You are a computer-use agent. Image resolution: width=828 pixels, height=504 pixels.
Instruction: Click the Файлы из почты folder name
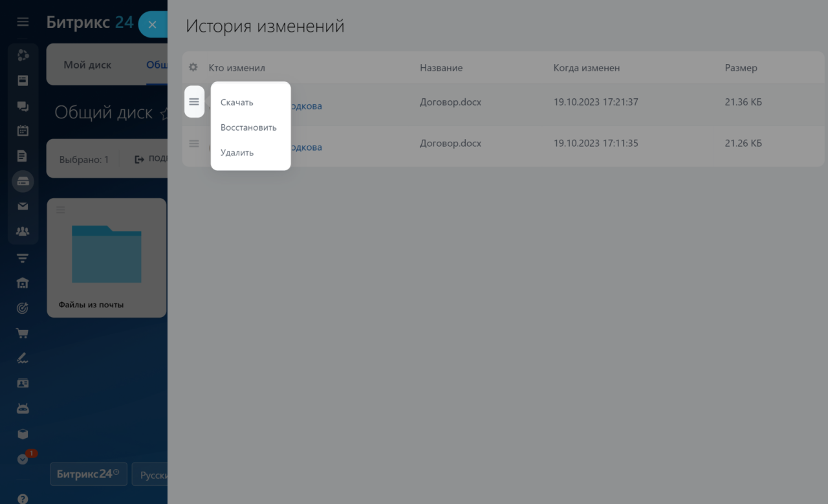[91, 305]
